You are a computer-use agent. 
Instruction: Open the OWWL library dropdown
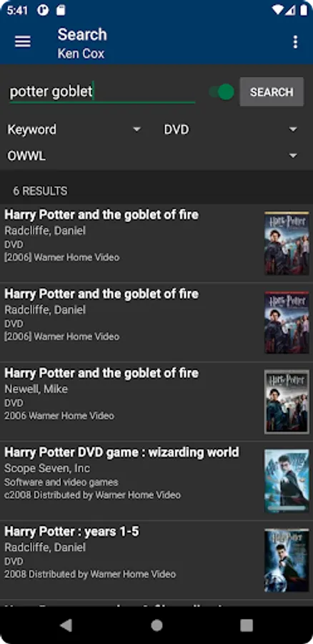point(152,156)
